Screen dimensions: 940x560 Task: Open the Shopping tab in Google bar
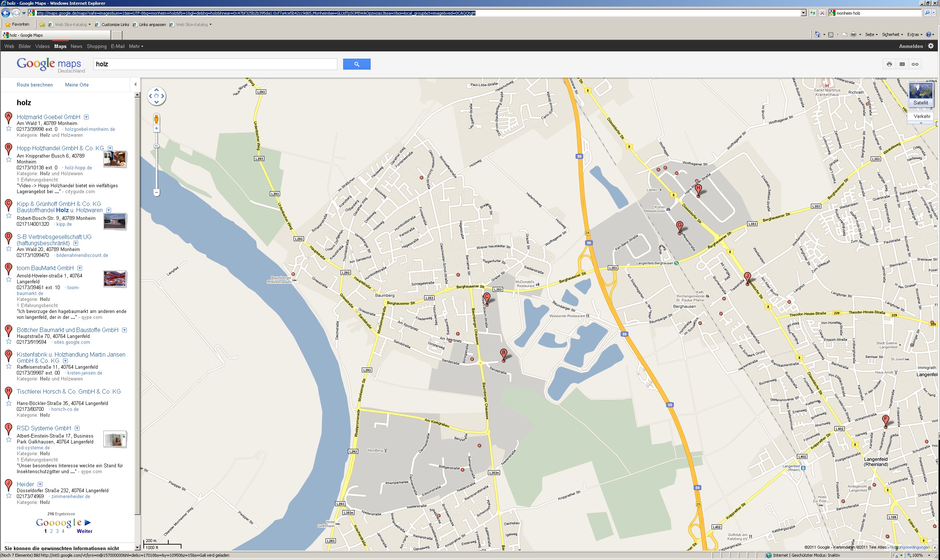[97, 47]
